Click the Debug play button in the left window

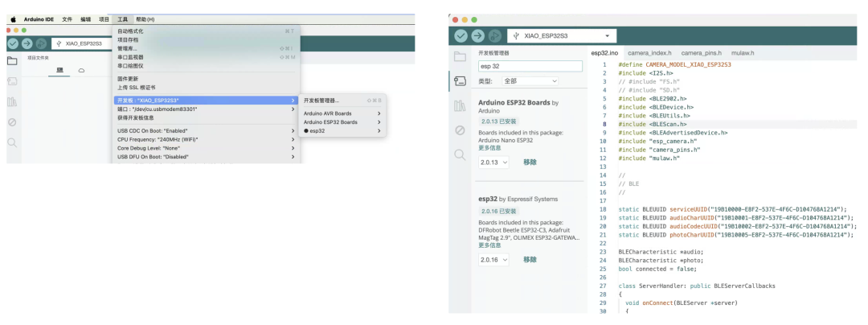[x=41, y=43]
